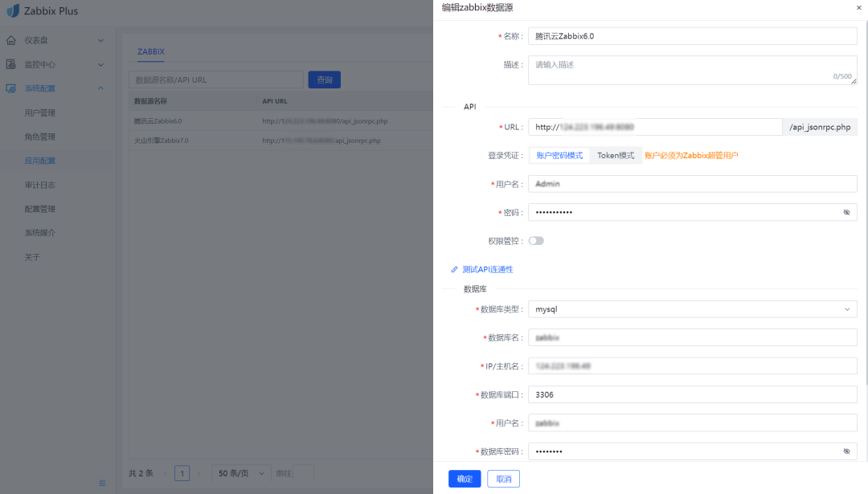The image size is (868, 494).
Task: Select the 腾讯云Zabbix6.0 table row
Action: [x=280, y=121]
